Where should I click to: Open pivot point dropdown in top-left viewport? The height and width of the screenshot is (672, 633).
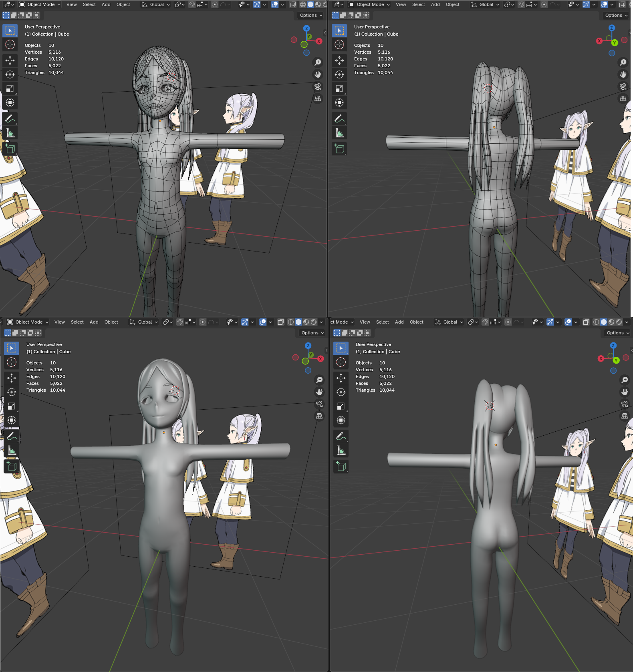180,4
